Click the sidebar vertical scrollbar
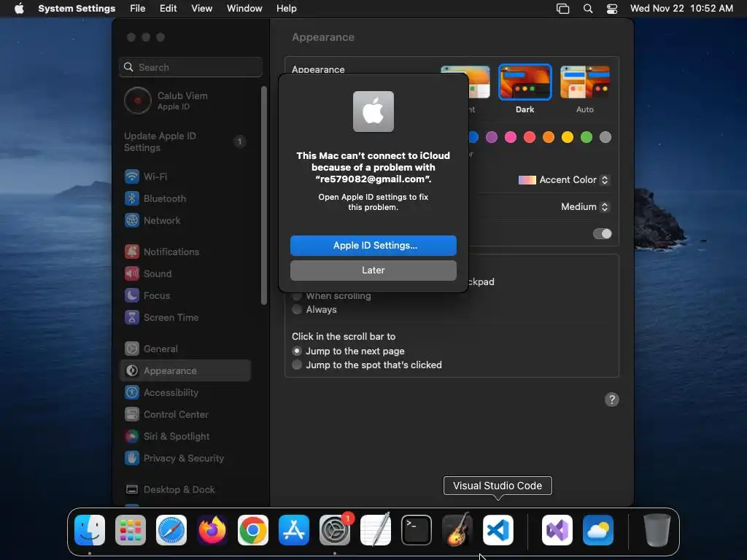This screenshot has height=560, width=747. coord(264,195)
